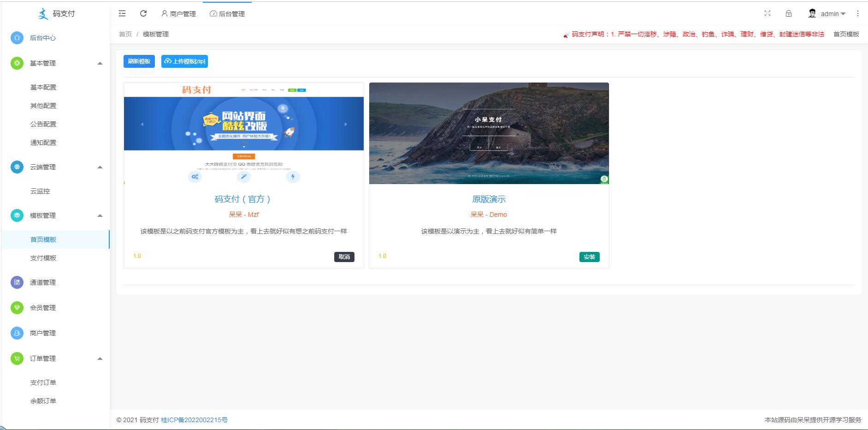The width and height of the screenshot is (868, 430).
Task: Select 支付模板 in sidebar menu
Action: click(x=43, y=258)
